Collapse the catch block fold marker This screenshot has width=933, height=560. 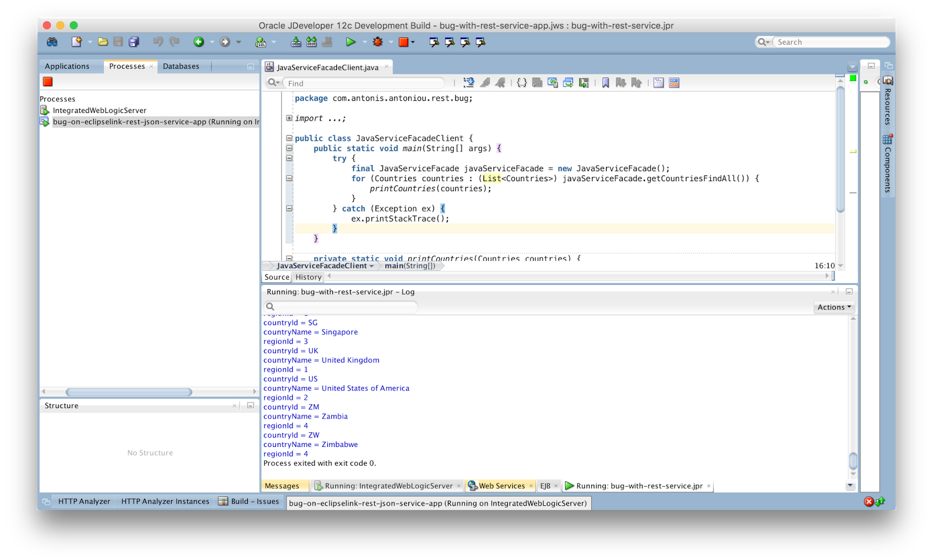pyautogui.click(x=289, y=208)
